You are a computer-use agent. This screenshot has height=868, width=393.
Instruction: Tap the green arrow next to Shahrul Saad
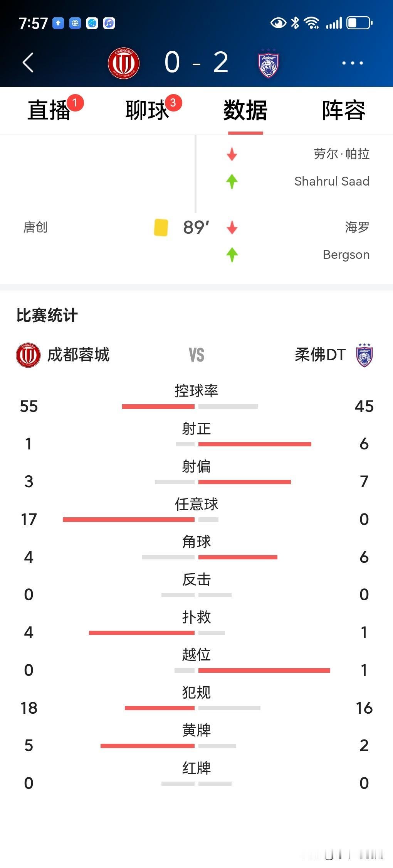coord(232,181)
